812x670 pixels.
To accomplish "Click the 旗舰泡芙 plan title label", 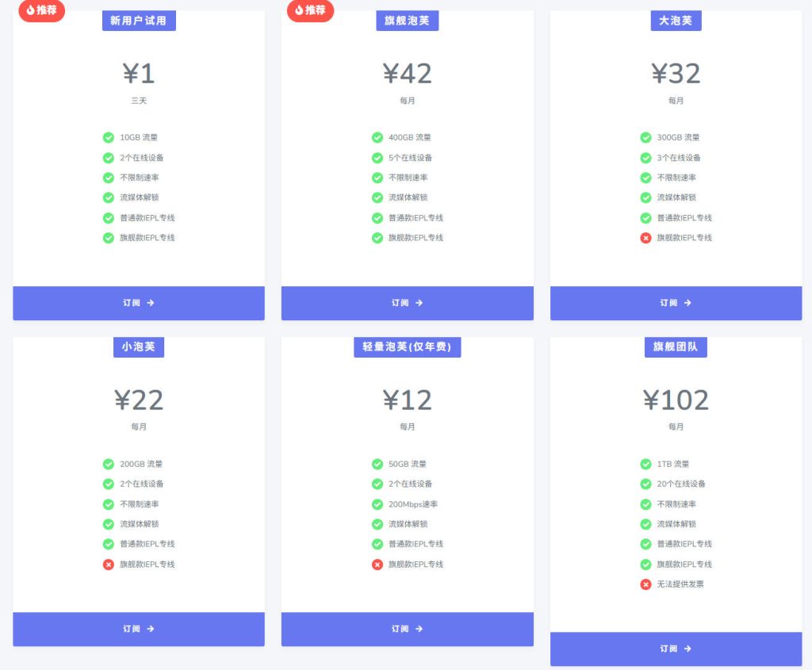I will click(407, 21).
